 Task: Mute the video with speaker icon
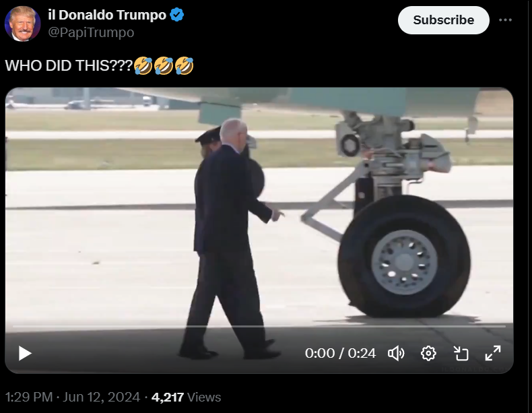[x=396, y=353]
